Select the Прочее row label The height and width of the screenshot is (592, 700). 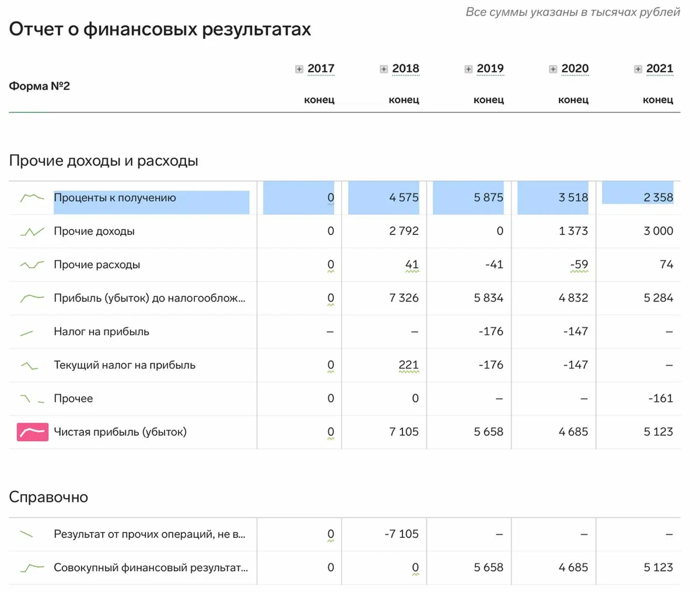point(73,399)
